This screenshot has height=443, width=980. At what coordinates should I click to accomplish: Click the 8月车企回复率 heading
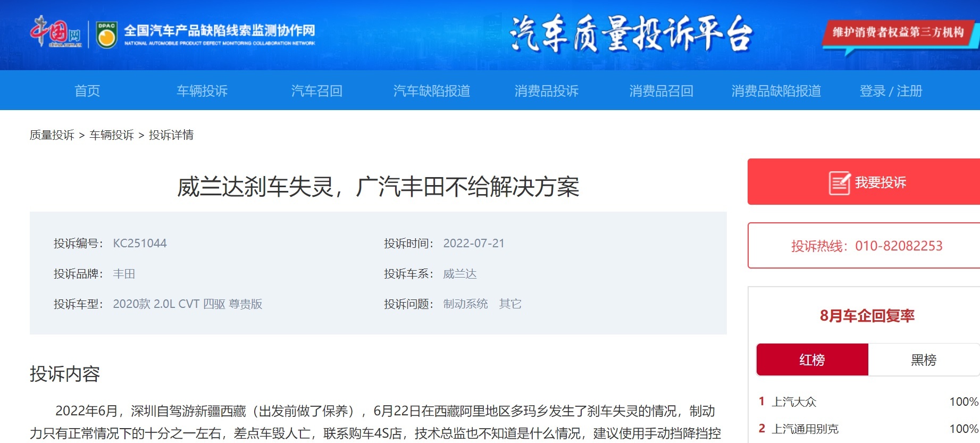867,316
